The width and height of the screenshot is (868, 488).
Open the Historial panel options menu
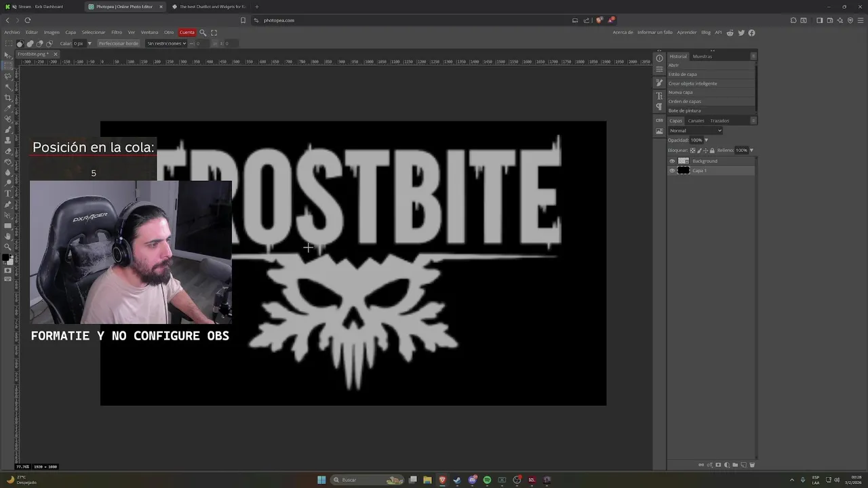tap(753, 56)
